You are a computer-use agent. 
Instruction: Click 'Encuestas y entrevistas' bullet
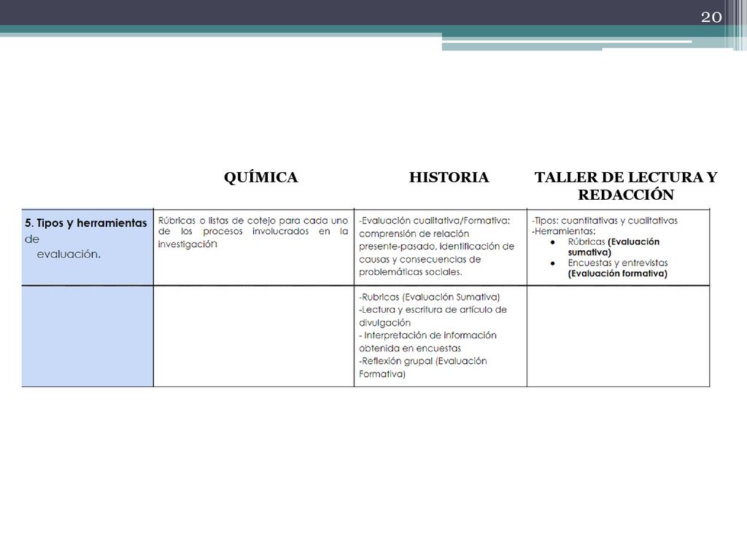pyautogui.click(x=618, y=262)
